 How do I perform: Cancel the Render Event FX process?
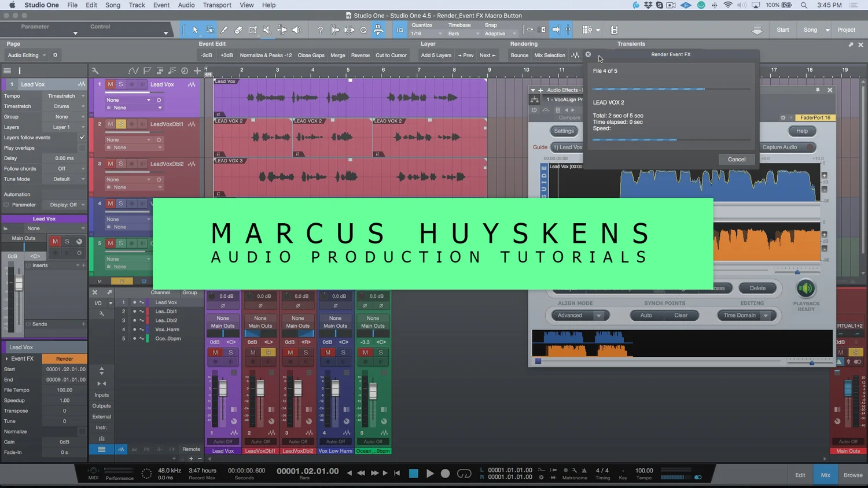pyautogui.click(x=735, y=159)
